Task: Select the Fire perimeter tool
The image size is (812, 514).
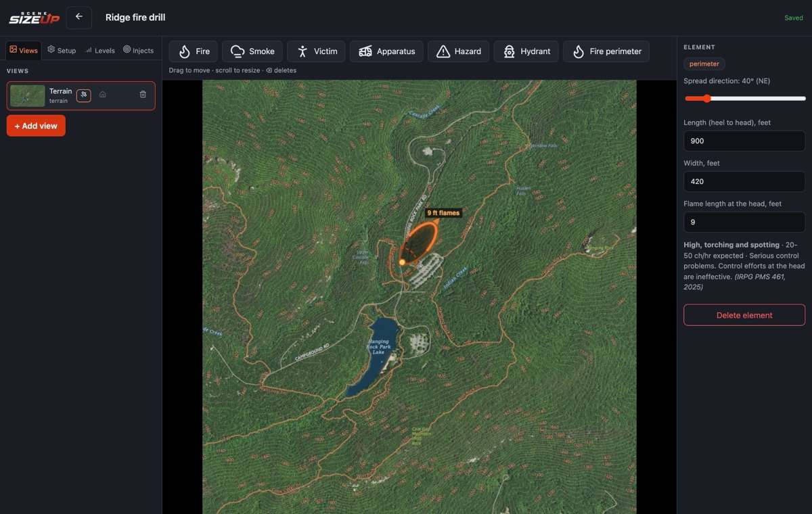Action: tap(606, 51)
